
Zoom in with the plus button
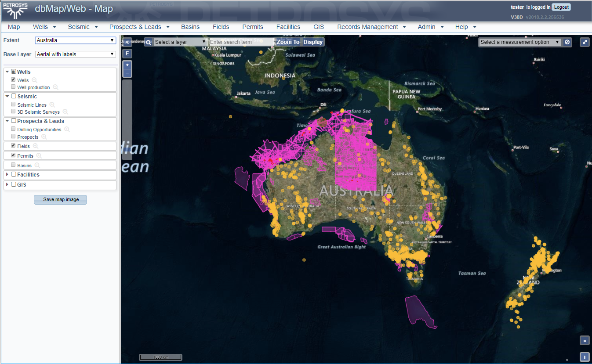coord(127,65)
